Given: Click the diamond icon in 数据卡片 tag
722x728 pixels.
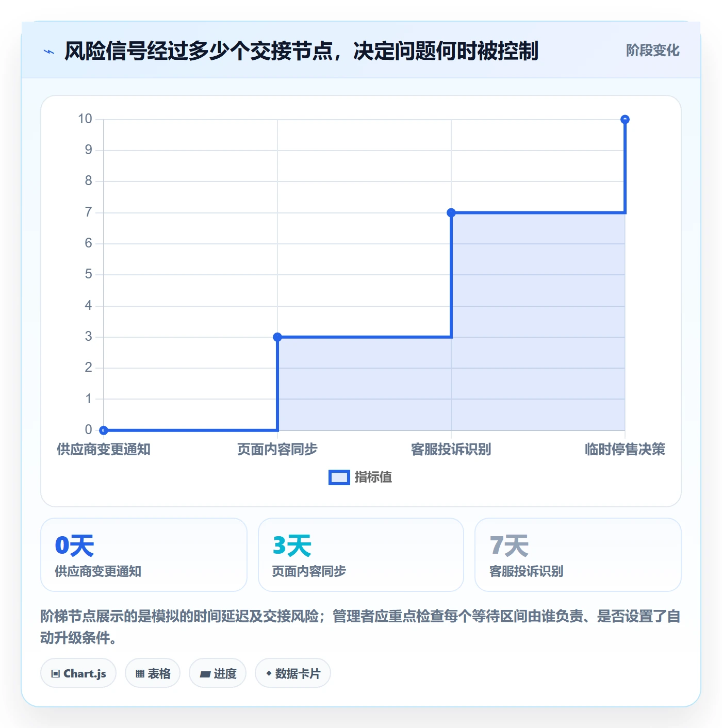Looking at the screenshot, I should [269, 673].
